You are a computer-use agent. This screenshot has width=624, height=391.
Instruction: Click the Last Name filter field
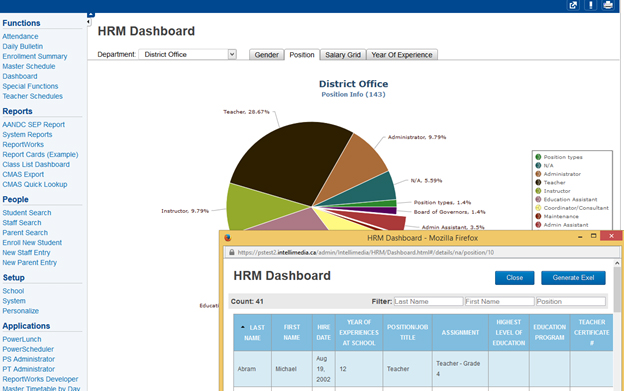click(x=429, y=302)
